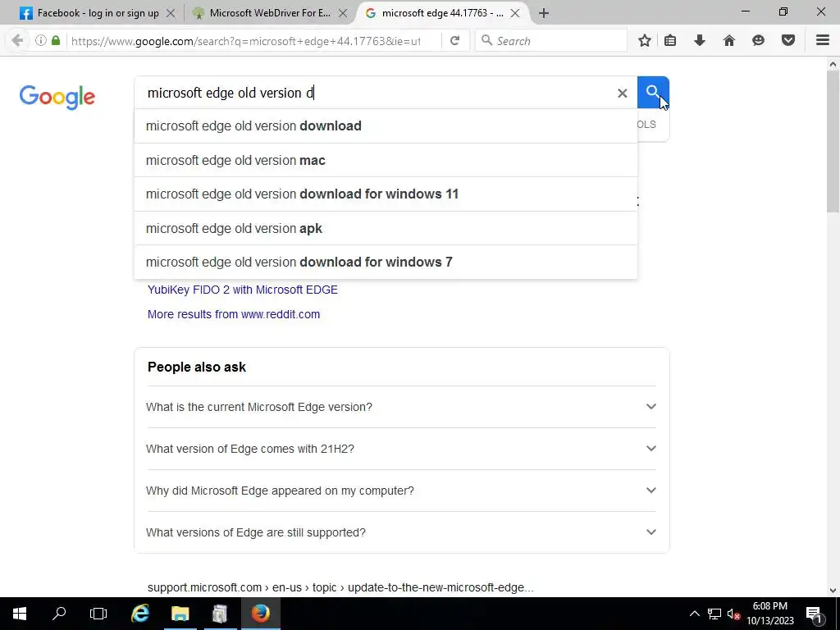The width and height of the screenshot is (840, 630).
Task: Click the Firefox toolbar Search box
Action: pos(550,41)
